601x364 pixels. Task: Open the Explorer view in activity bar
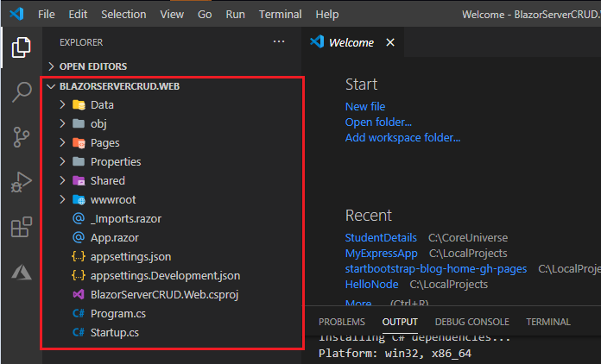pos(21,48)
